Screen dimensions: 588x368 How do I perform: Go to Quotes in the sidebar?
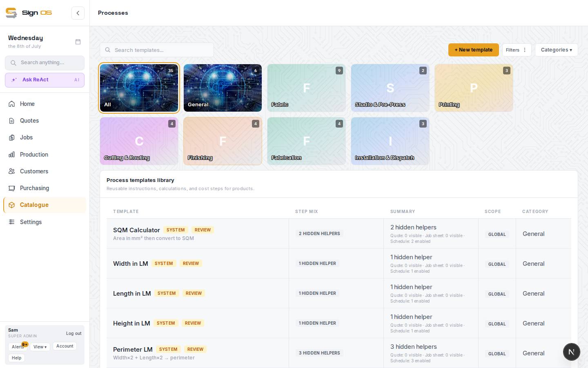[45, 121]
